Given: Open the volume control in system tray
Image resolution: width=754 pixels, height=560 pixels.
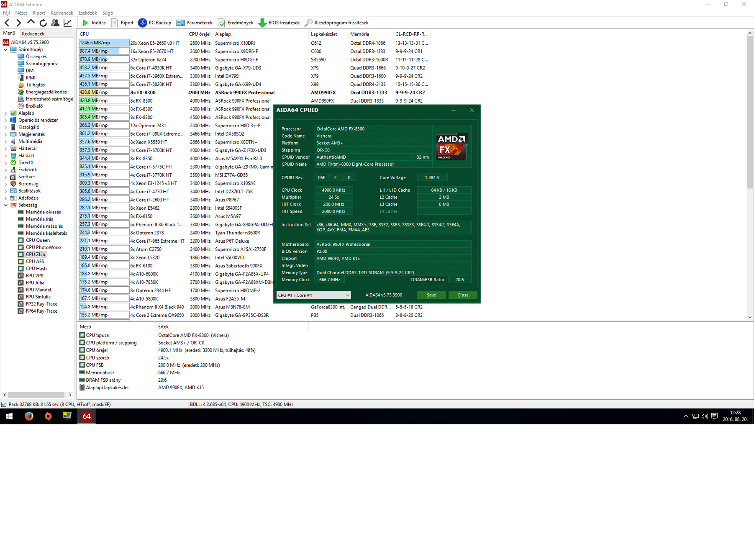Looking at the screenshot, I should [x=705, y=416].
